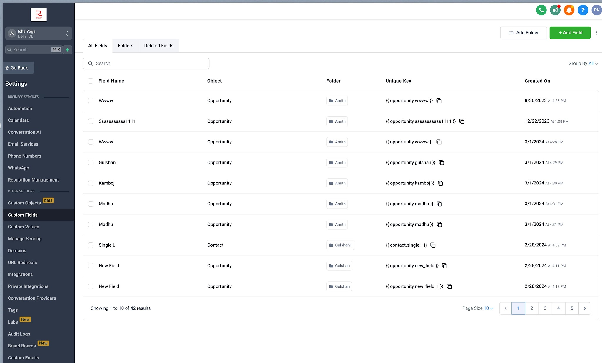Go to page 5
This screenshot has height=363, width=602.
tap(572, 308)
